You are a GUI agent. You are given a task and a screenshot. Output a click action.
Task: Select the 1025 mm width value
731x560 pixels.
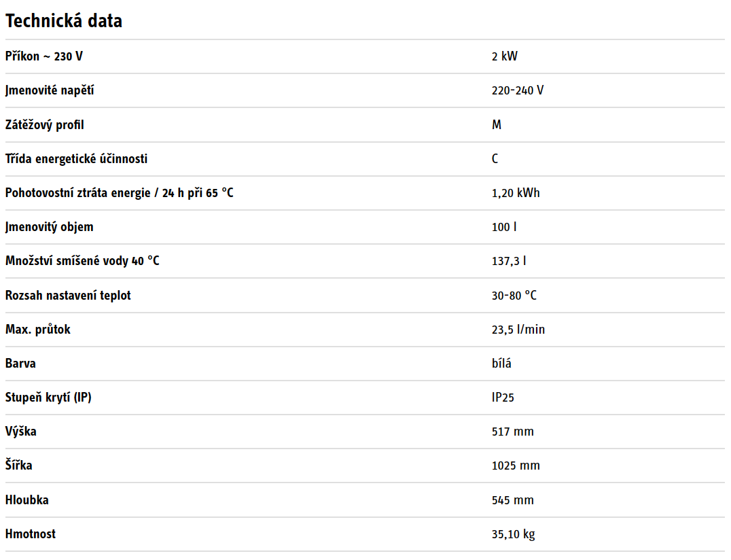516,466
